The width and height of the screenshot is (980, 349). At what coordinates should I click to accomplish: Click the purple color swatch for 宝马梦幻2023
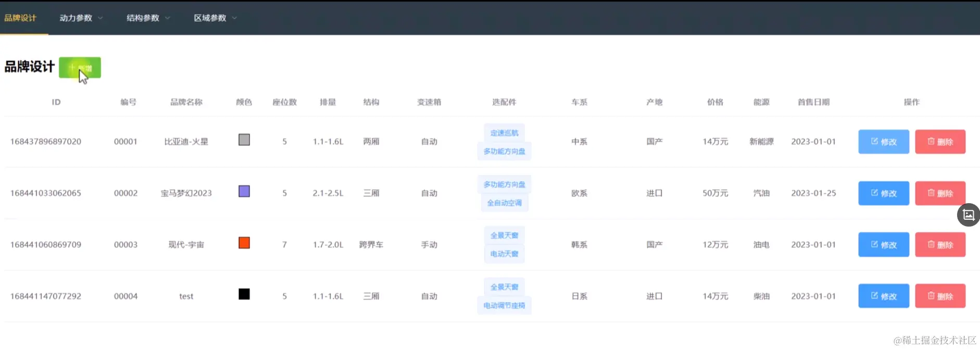[x=244, y=191]
